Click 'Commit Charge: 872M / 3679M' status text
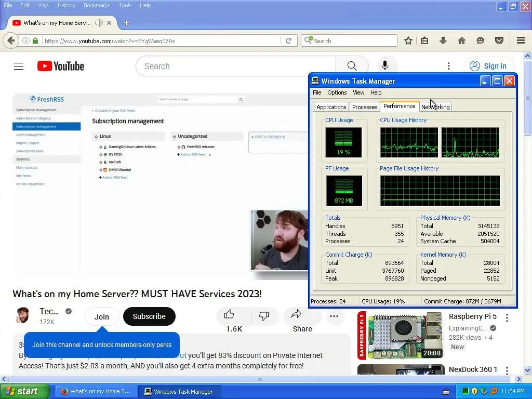Viewport: 532px width, 399px height. coord(462,301)
